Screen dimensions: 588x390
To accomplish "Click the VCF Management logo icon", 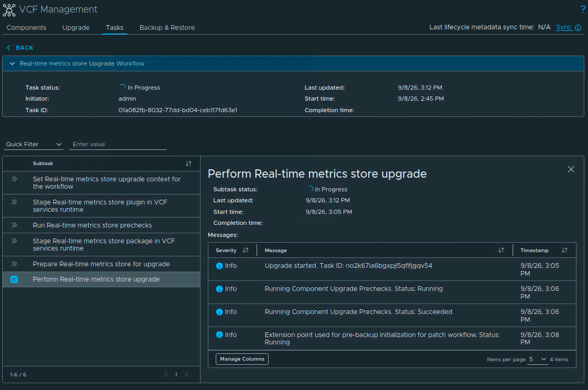I will 9,10.
